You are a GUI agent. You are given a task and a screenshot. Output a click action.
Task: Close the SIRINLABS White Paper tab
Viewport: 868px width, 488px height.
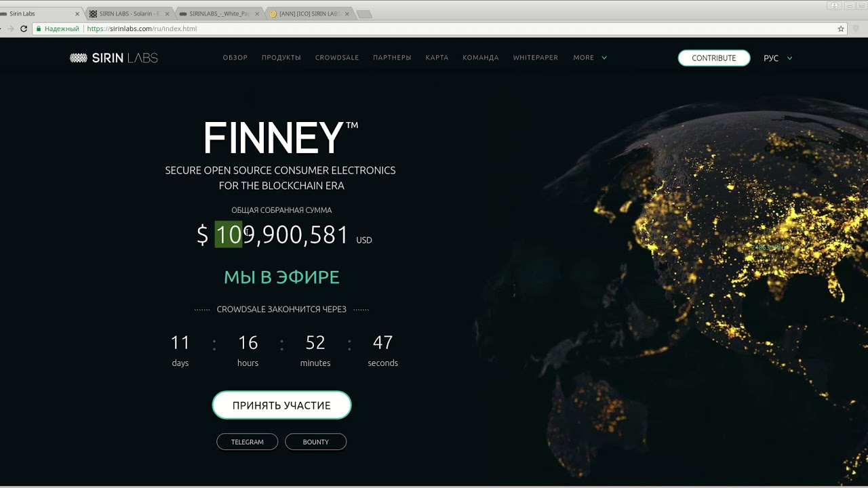tap(257, 14)
